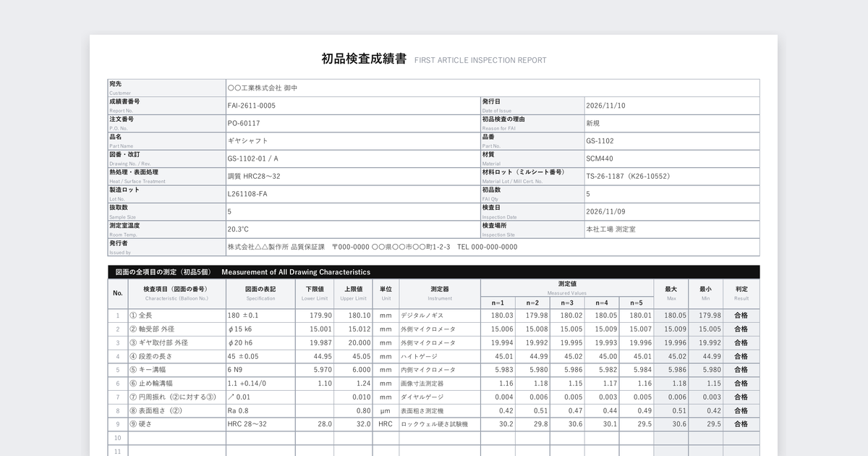
Task: Select instrument 画像寸法測定器
Action: [x=440, y=384]
